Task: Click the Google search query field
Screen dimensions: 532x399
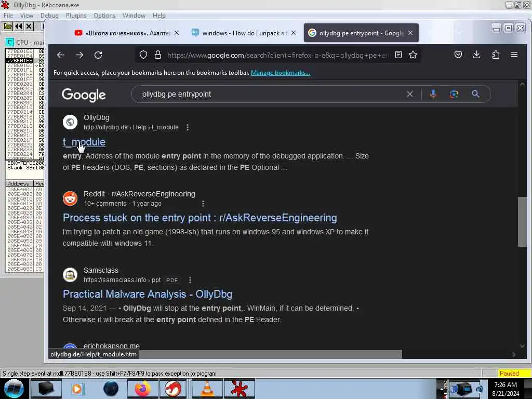Action: click(x=271, y=94)
